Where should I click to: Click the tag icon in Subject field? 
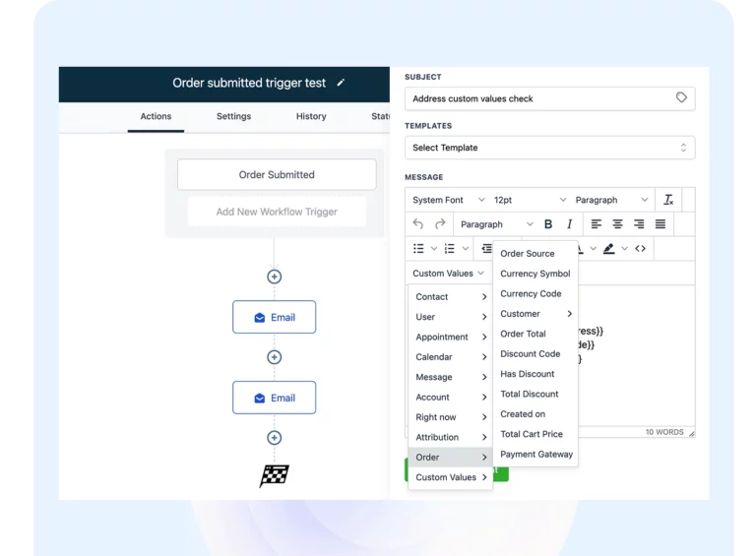coord(681,97)
